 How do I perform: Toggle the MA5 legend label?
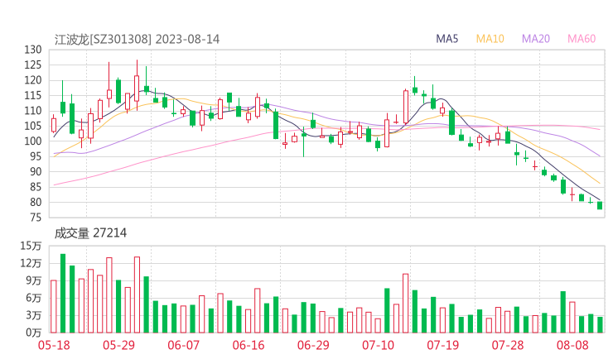[x=447, y=39]
